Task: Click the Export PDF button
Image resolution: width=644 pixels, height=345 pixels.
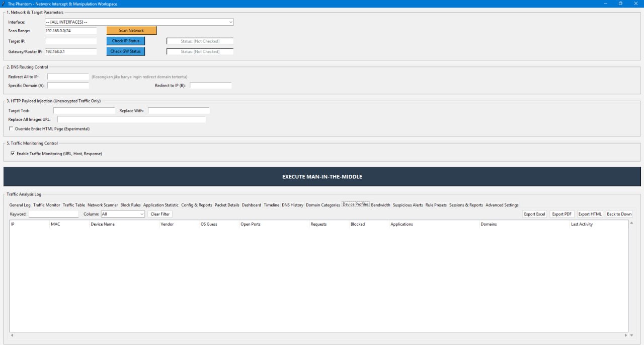Action: click(562, 214)
